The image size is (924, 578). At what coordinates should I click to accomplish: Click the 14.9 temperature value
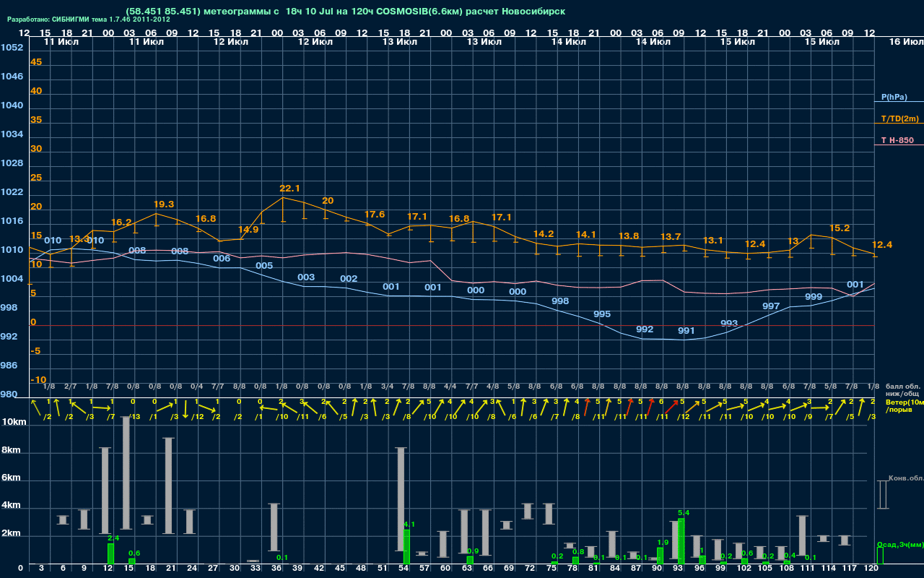(x=248, y=230)
